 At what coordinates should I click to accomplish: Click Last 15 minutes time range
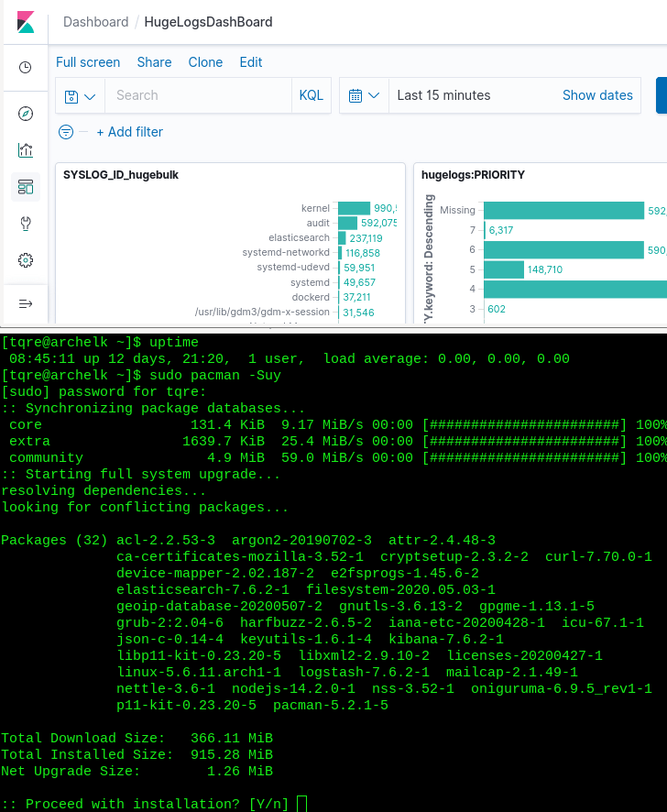pyautogui.click(x=443, y=95)
